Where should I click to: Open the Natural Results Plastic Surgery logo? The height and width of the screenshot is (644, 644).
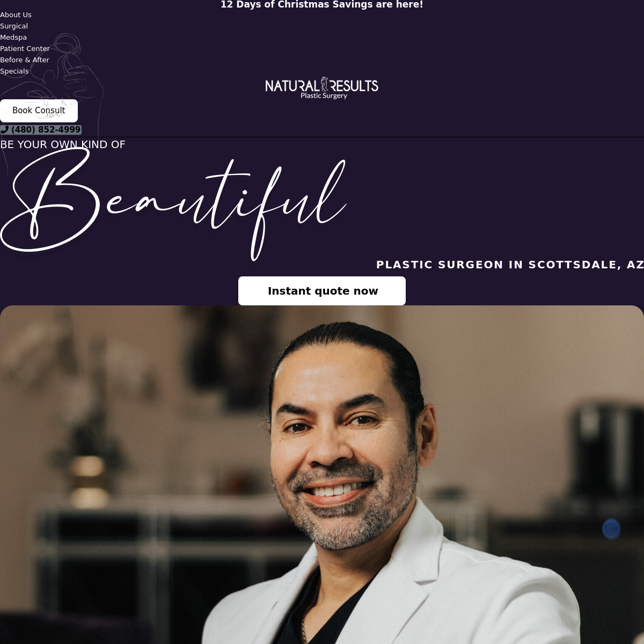click(x=322, y=88)
